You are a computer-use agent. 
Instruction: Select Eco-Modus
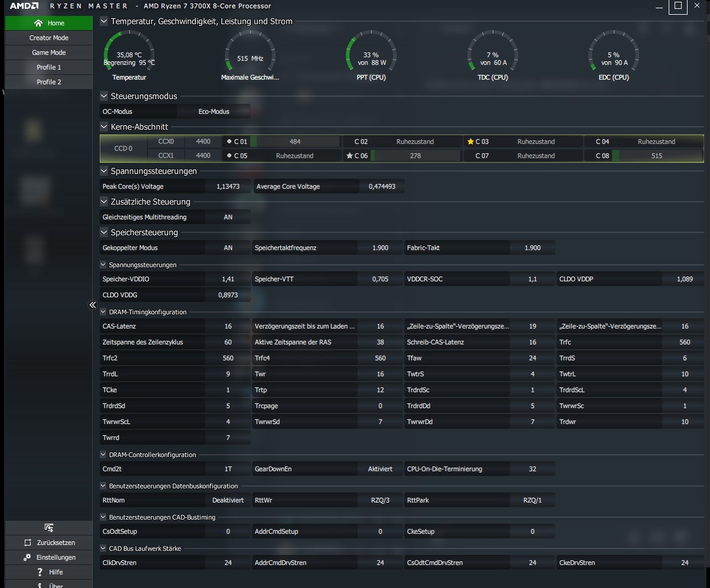pyautogui.click(x=214, y=111)
